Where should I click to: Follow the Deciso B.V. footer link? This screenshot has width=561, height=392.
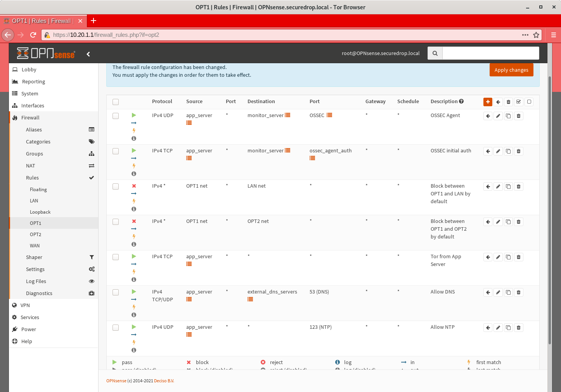(164, 381)
